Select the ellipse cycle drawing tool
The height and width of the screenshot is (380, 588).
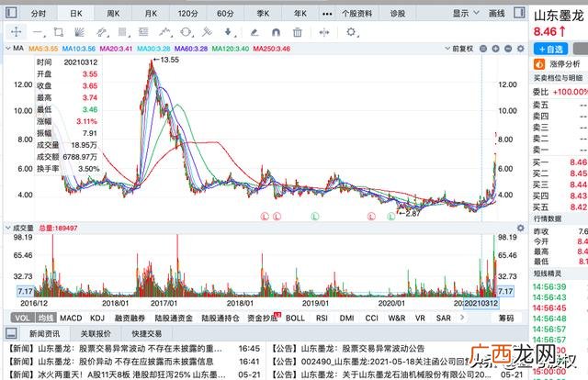coord(186,32)
